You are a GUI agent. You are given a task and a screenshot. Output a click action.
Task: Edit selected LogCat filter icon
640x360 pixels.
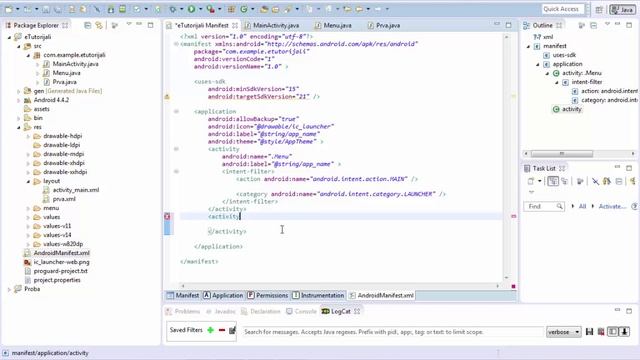(x=232, y=330)
